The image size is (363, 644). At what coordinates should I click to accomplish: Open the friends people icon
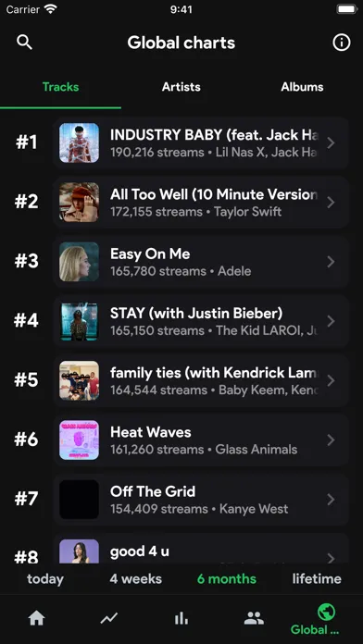pos(254,618)
